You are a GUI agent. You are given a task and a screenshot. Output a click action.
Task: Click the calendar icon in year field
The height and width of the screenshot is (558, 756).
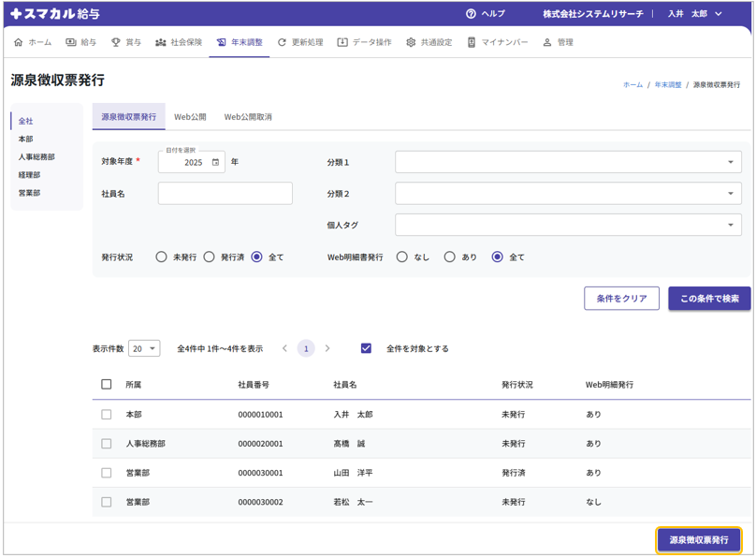pyautogui.click(x=215, y=162)
